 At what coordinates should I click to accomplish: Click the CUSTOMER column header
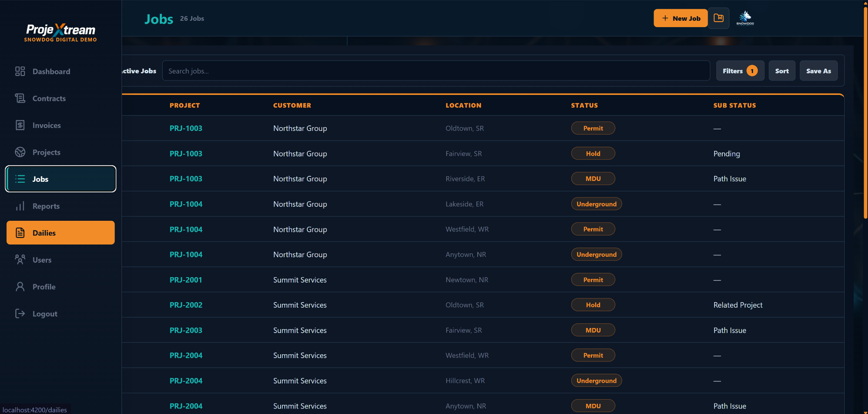[x=292, y=105]
